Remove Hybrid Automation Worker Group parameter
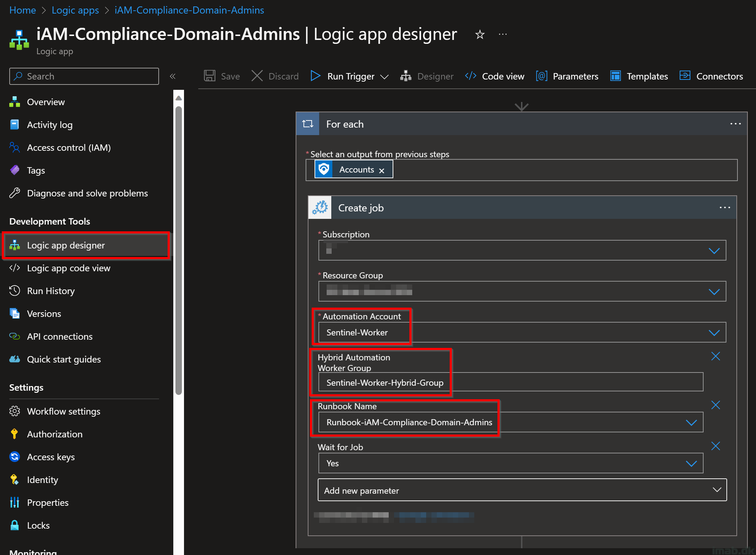This screenshot has width=756, height=555. click(716, 356)
